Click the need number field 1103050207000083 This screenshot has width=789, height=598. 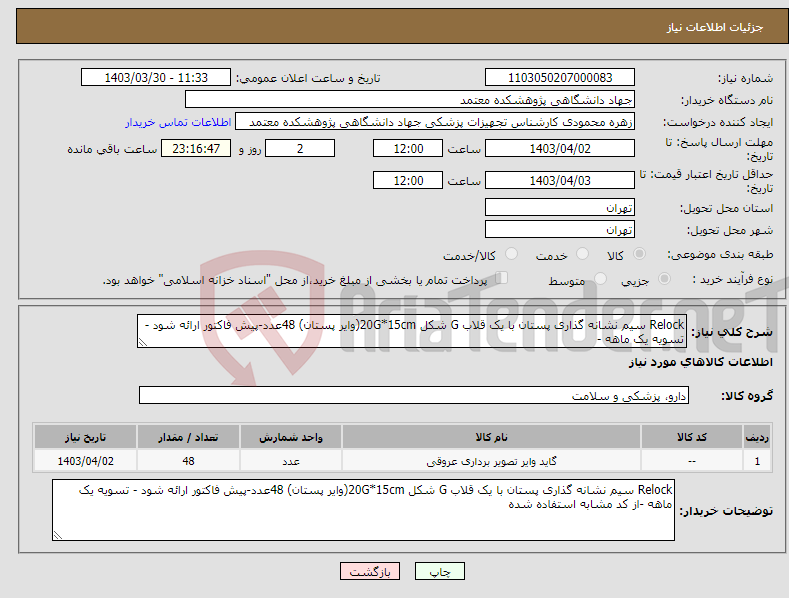tap(560, 78)
